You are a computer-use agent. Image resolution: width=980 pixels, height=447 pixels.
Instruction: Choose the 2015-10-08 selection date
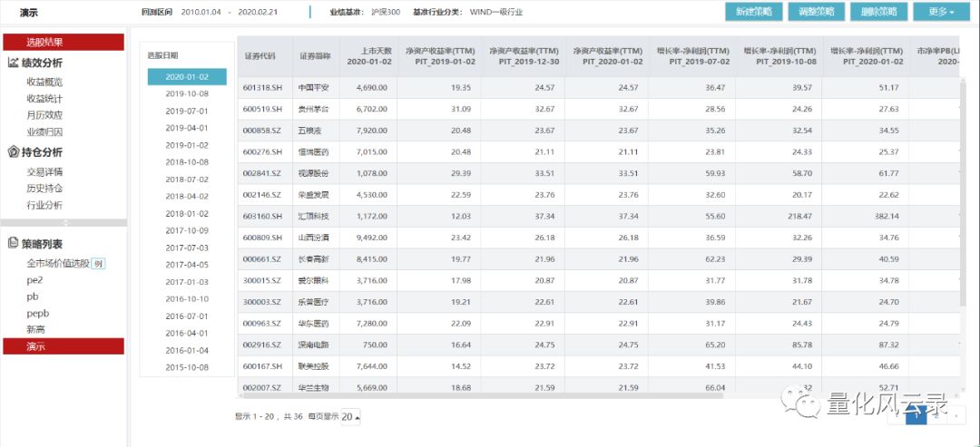pyautogui.click(x=187, y=367)
